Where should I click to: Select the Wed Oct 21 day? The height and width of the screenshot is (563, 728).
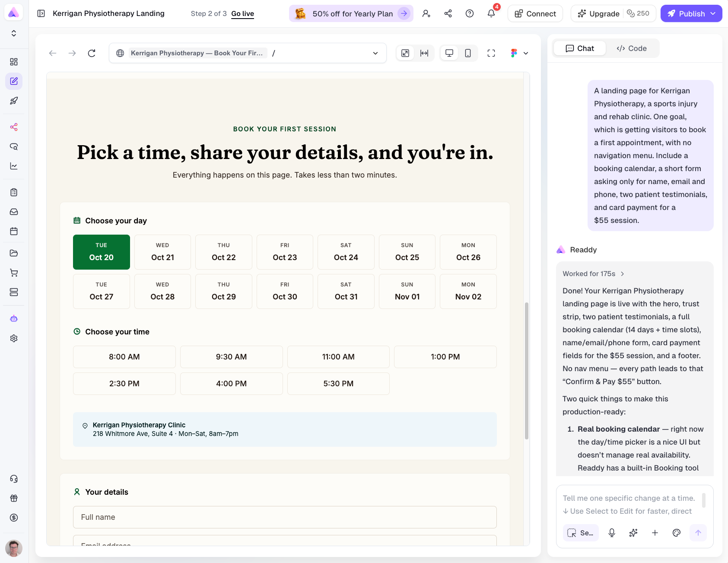tap(162, 252)
